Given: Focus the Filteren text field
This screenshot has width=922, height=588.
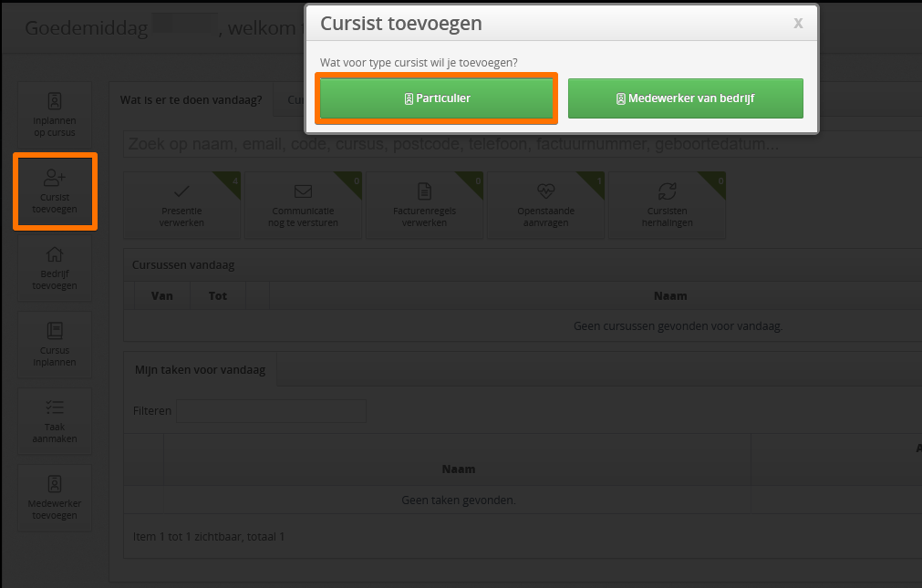Looking at the screenshot, I should [271, 411].
